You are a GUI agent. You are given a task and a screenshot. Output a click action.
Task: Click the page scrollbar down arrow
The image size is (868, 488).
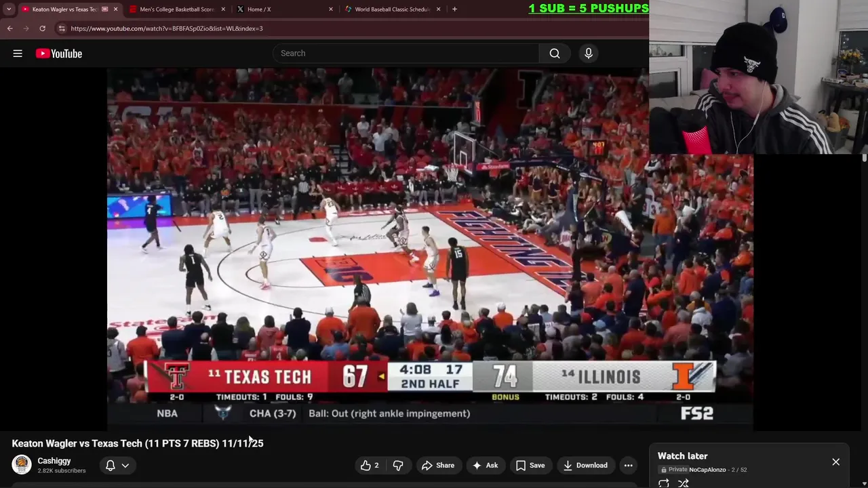pos(864,484)
